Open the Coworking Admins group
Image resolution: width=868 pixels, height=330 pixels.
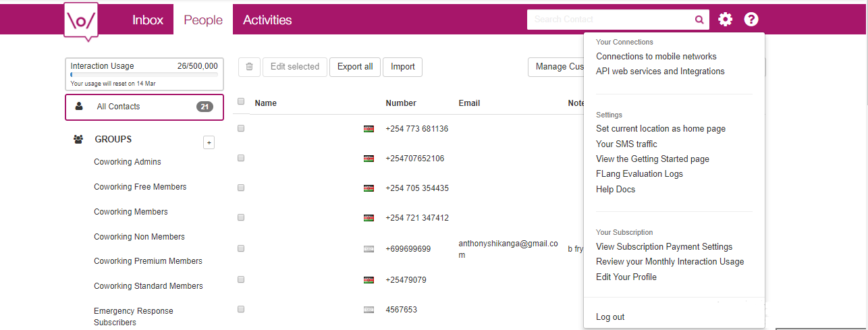coord(128,162)
